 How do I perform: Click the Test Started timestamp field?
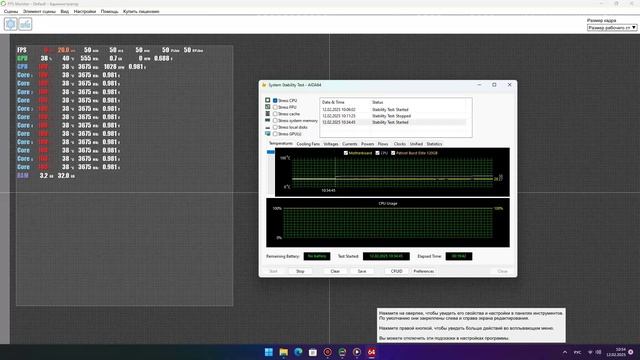386,256
